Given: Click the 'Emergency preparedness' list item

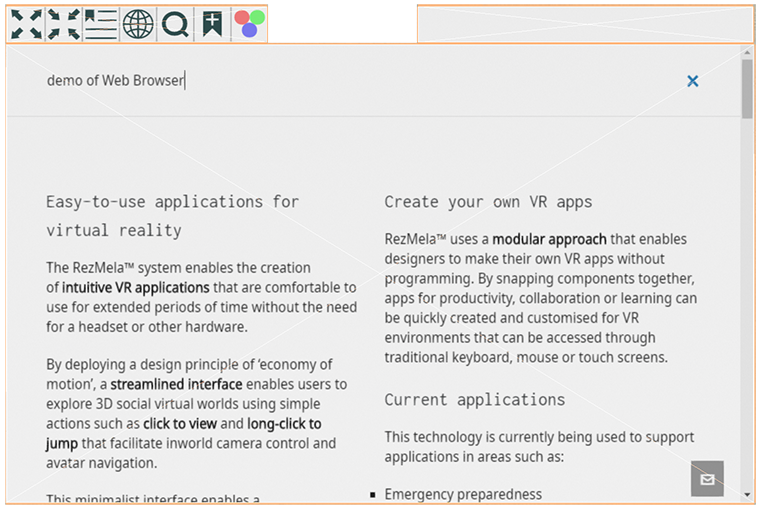Looking at the screenshot, I should [x=463, y=494].
